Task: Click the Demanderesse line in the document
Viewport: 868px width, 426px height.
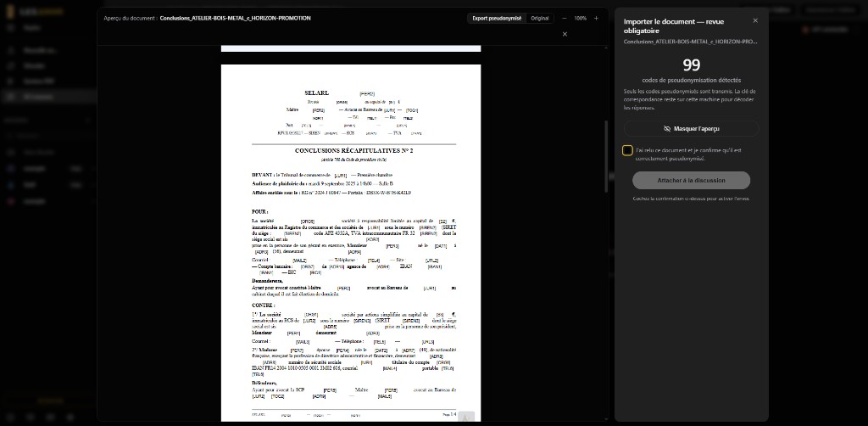Action: point(267,282)
